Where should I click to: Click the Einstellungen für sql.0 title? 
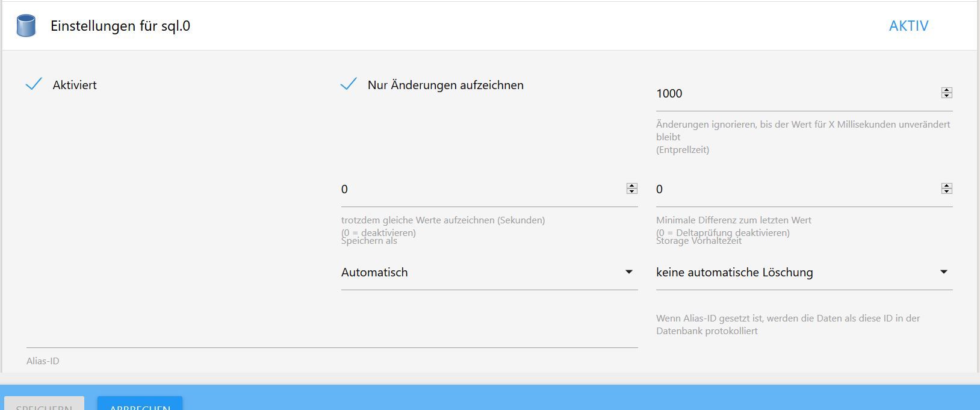click(120, 26)
